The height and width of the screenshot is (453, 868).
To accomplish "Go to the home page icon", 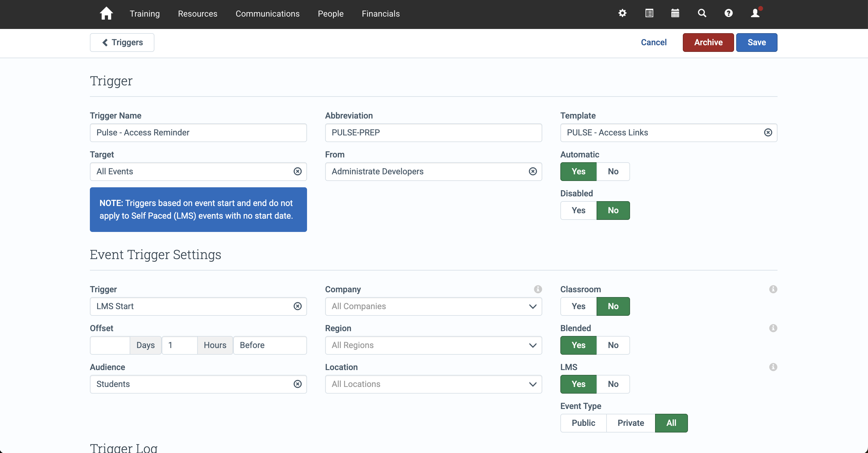I will click(x=106, y=14).
